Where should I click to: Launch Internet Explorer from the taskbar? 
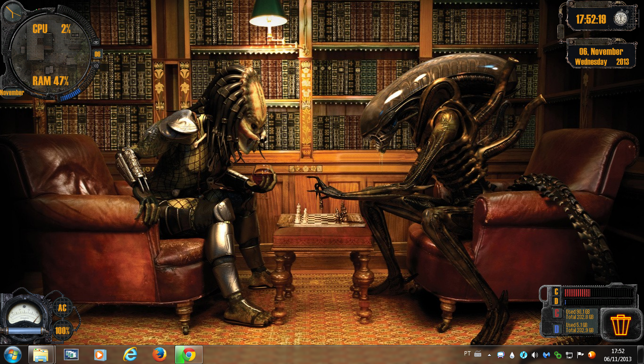[x=130, y=355]
